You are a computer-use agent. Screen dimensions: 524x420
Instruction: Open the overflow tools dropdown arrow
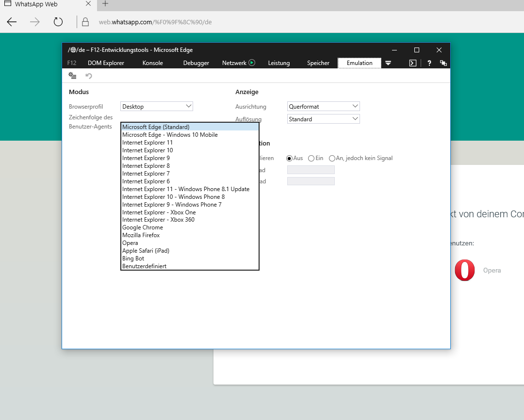[x=388, y=63]
